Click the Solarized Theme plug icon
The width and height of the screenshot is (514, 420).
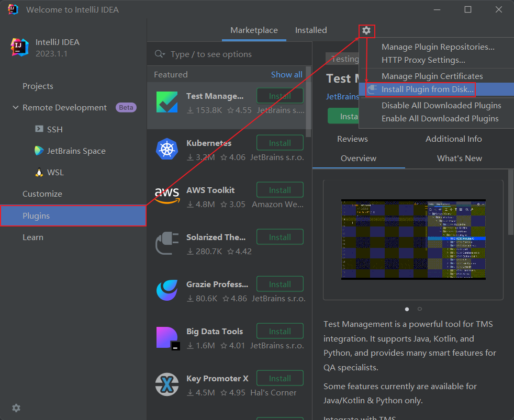click(x=167, y=243)
